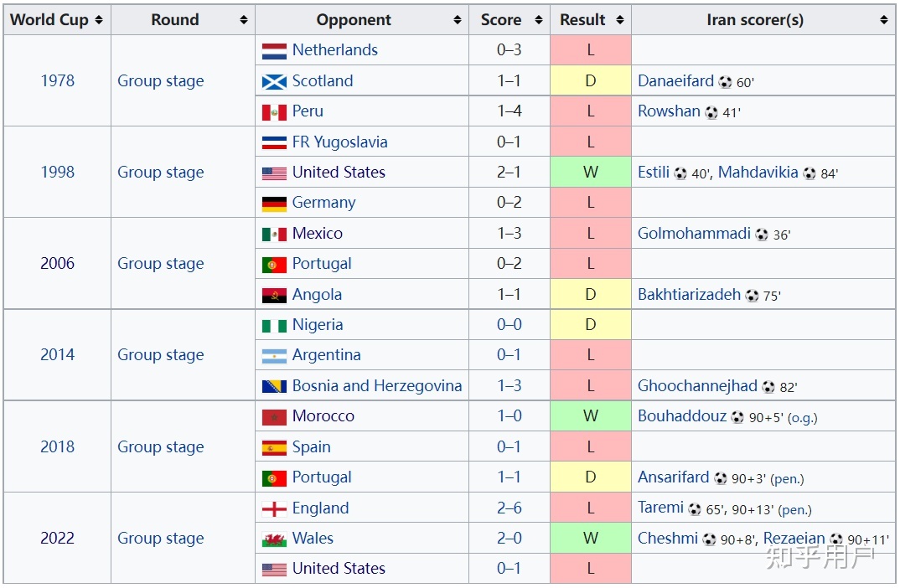This screenshot has width=900, height=588.
Task: Open the 1978 World Cup link
Action: [x=57, y=81]
